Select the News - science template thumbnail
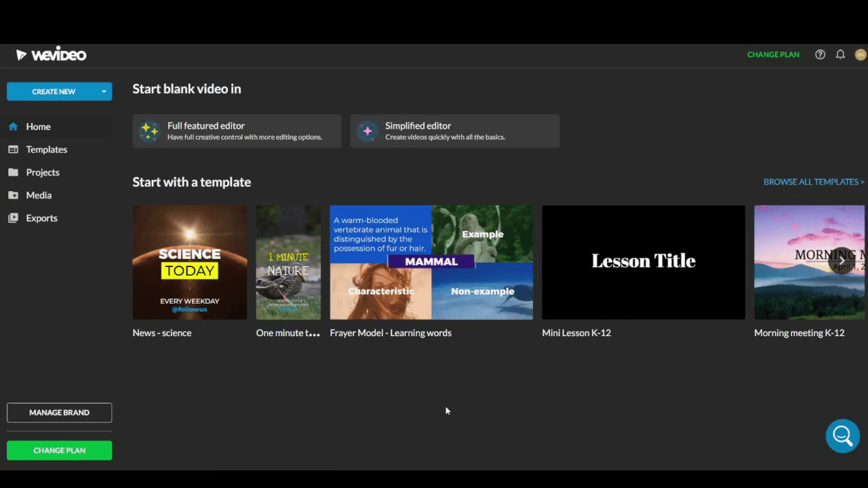 (190, 262)
